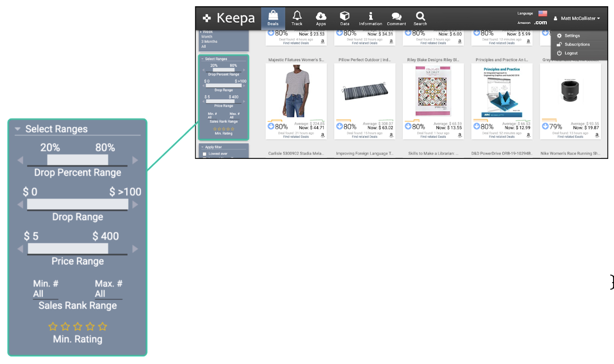Select the Month interval in sidebar
Viewport: 614px width, 364px height.
click(x=207, y=37)
